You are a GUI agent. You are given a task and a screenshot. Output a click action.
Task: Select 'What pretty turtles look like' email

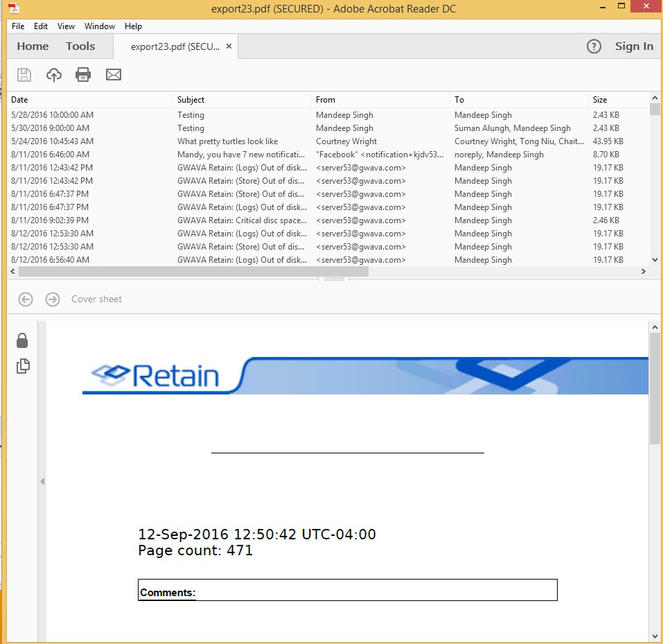(x=328, y=141)
